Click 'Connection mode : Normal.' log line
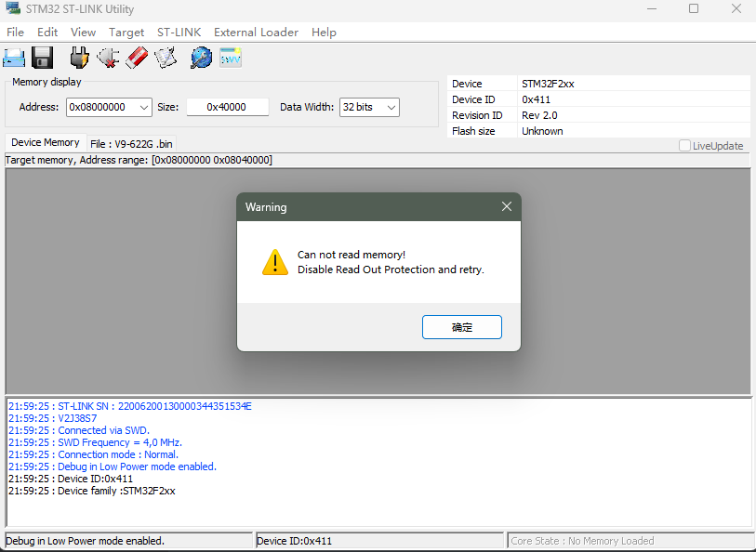Viewport: 756px width, 552px height. [x=94, y=454]
